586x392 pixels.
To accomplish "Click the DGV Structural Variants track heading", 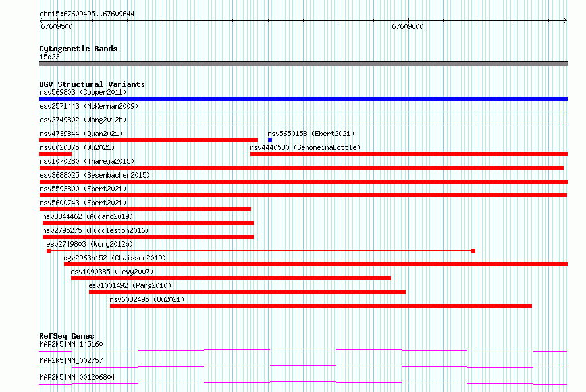I will pos(92,84).
